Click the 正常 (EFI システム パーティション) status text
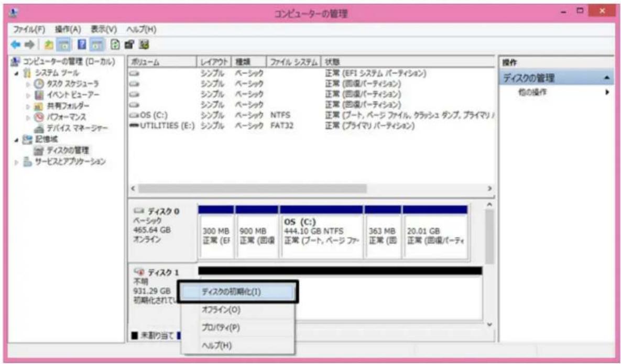The image size is (621, 364). (375, 73)
